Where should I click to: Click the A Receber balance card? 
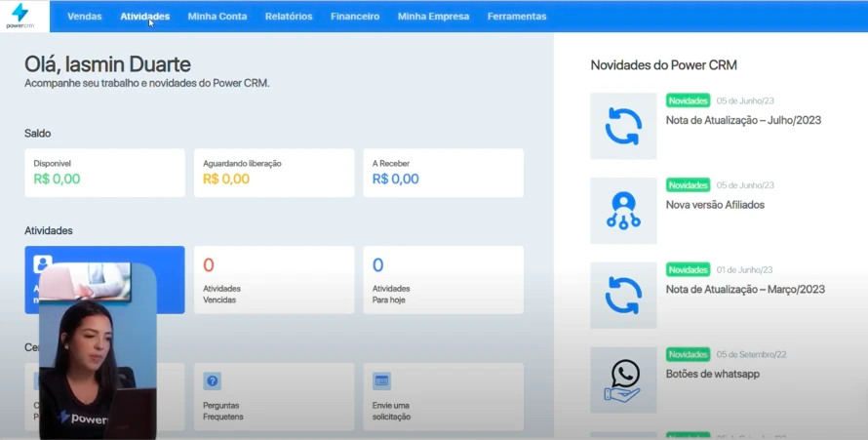[x=444, y=173]
